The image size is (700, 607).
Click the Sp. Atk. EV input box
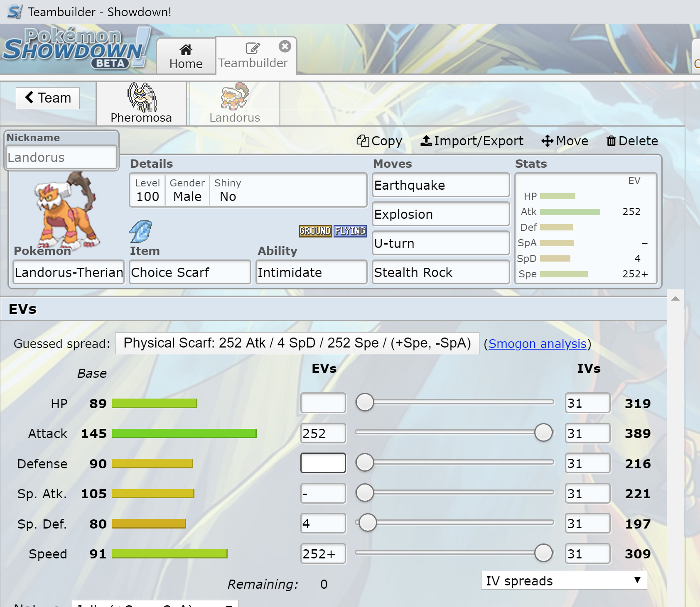(323, 494)
